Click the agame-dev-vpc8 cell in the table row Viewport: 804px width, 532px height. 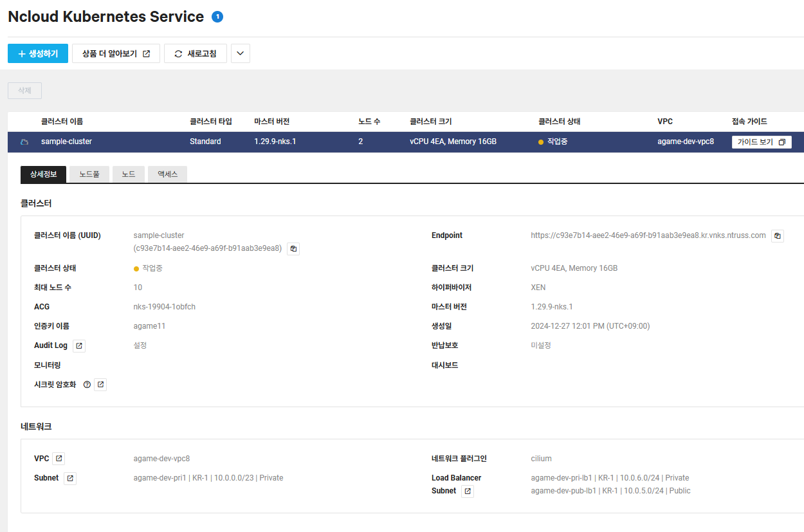tap(686, 142)
